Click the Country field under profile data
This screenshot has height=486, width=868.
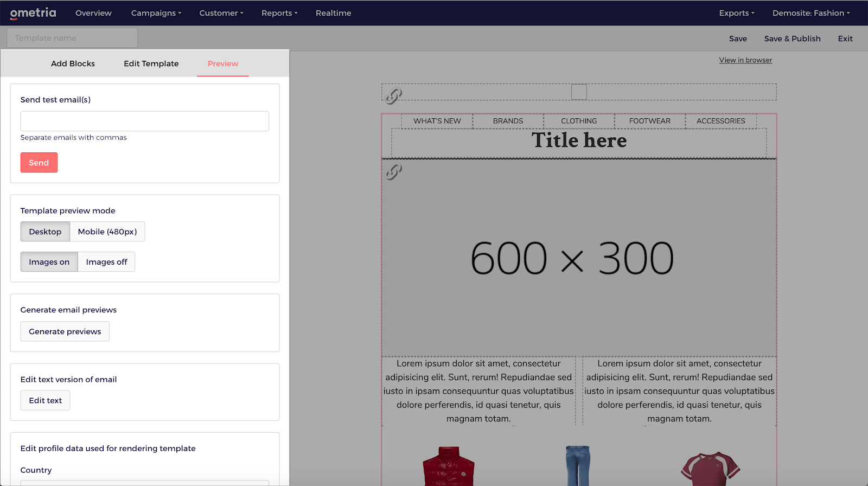click(x=145, y=483)
